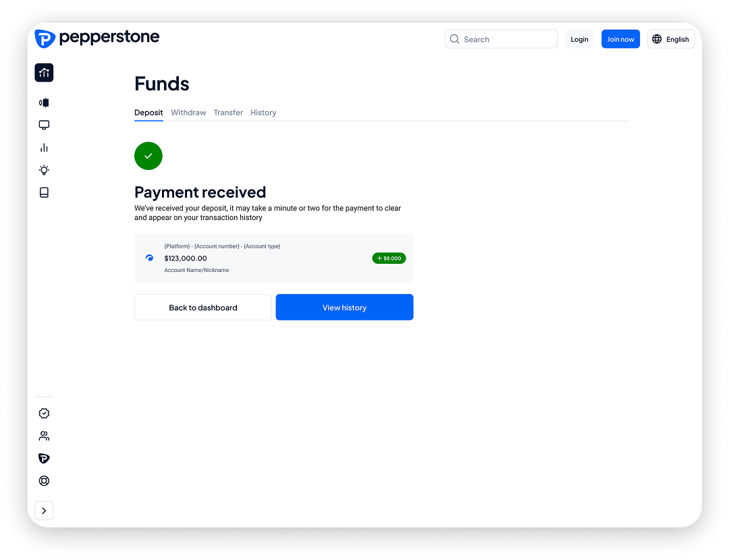
Task: Click the Pepperstone logo in header
Action: pyautogui.click(x=97, y=38)
